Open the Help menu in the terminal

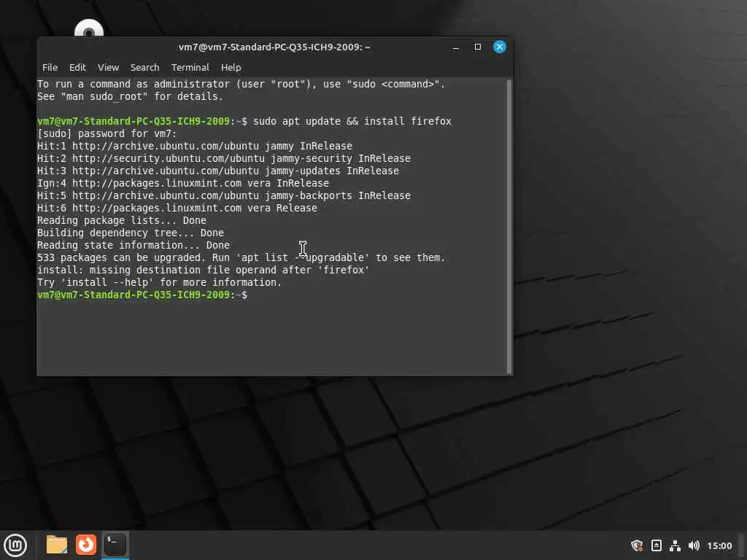(x=231, y=68)
